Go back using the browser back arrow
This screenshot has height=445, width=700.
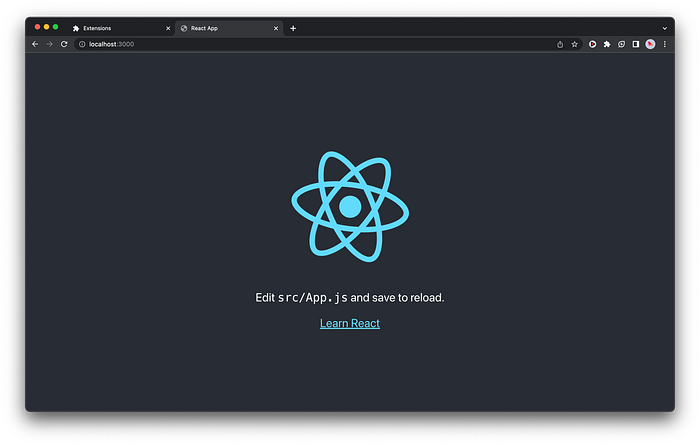(35, 44)
